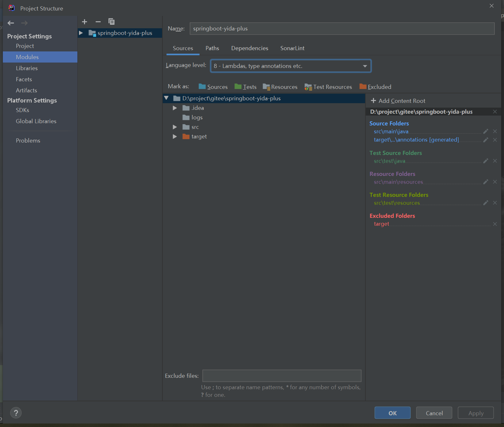Image resolution: width=504 pixels, height=427 pixels.
Task: Click the Cancel button
Action: click(434, 413)
